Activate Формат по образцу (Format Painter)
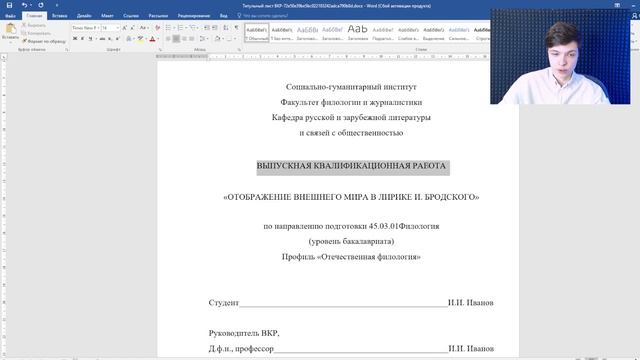 pyautogui.click(x=44, y=41)
